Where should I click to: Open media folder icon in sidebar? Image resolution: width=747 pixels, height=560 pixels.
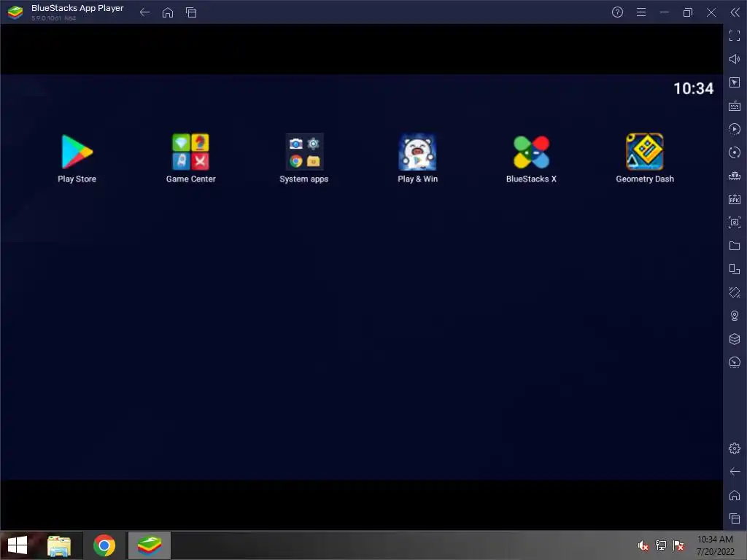click(x=735, y=246)
